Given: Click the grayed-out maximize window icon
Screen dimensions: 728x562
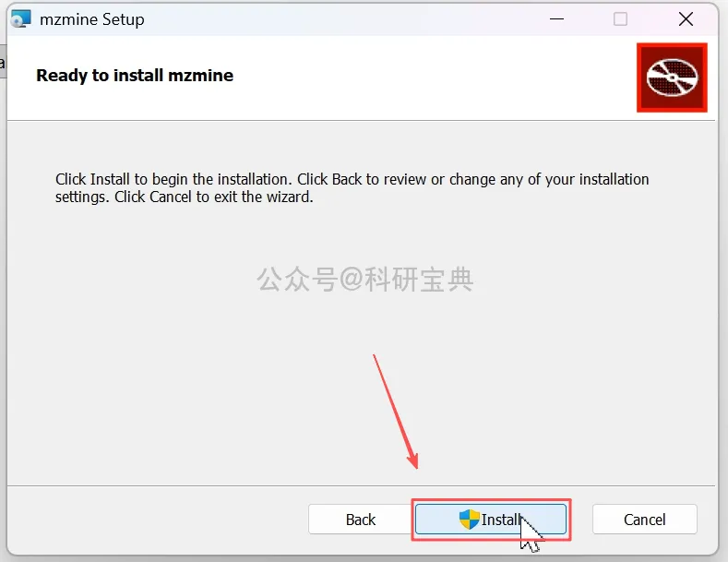Looking at the screenshot, I should coord(620,19).
